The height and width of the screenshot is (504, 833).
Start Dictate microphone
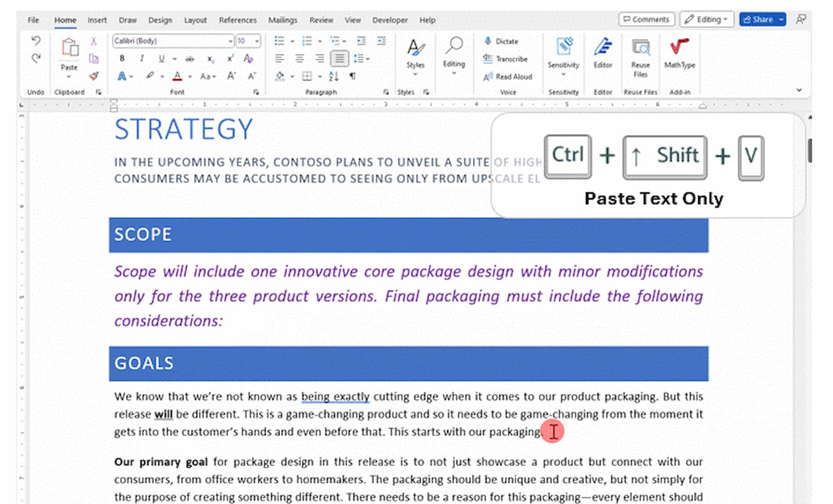tap(501, 41)
